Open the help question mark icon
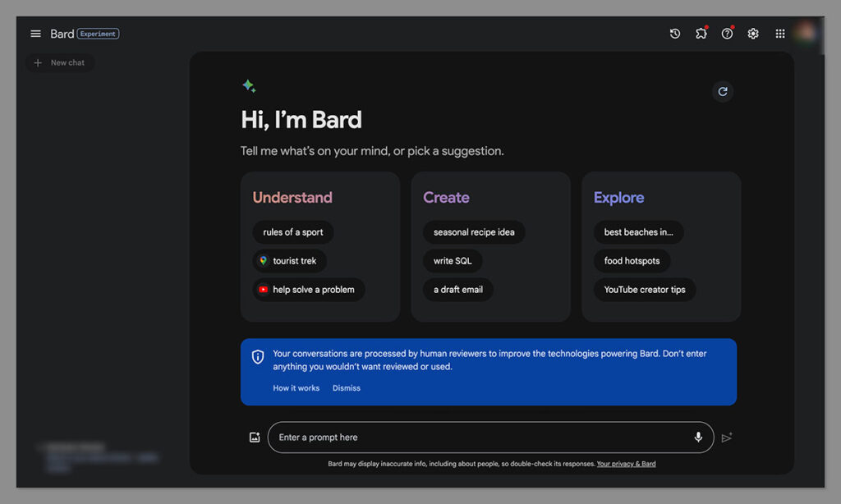Viewport: 841px width, 504px height. [727, 34]
